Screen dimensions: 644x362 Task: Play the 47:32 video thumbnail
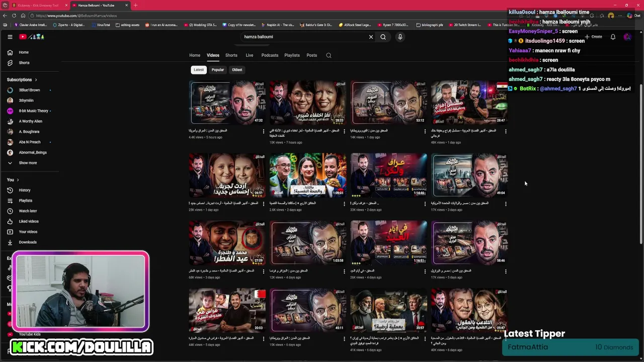227,102
